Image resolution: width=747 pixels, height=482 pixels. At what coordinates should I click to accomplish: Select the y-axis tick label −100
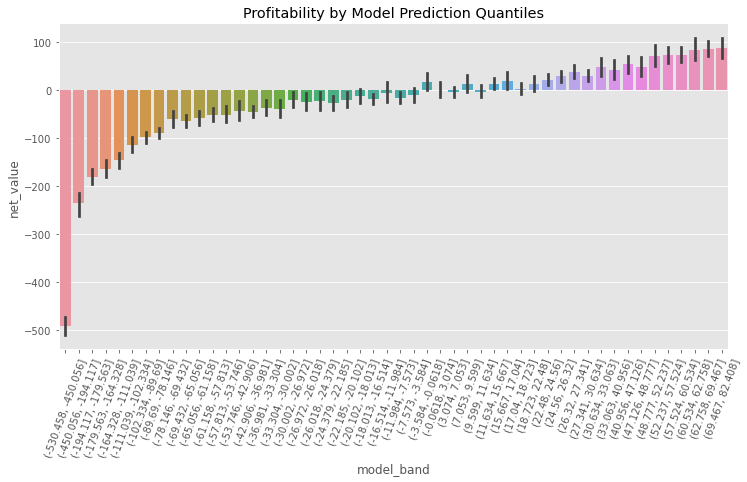[x=40, y=139]
